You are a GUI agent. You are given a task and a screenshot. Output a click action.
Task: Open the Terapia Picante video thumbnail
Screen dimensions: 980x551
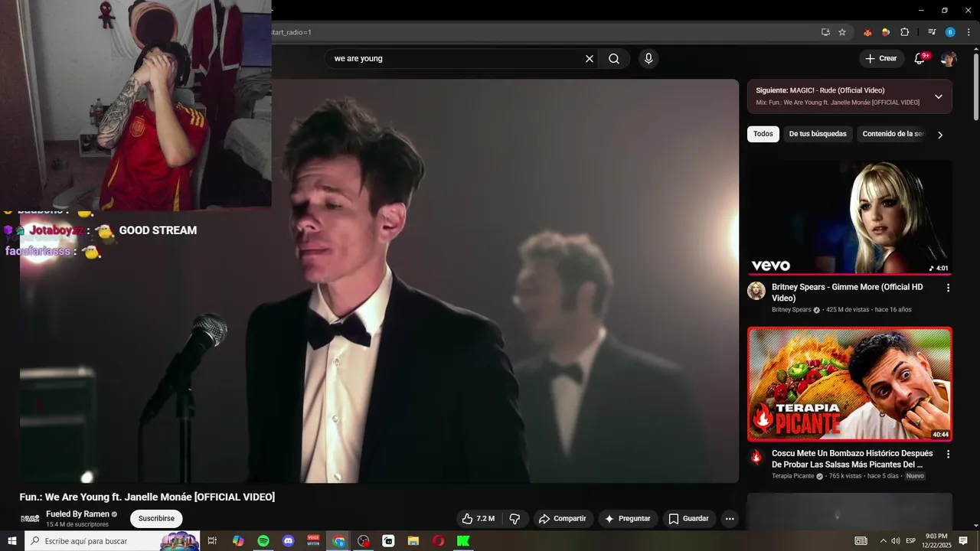(x=850, y=384)
